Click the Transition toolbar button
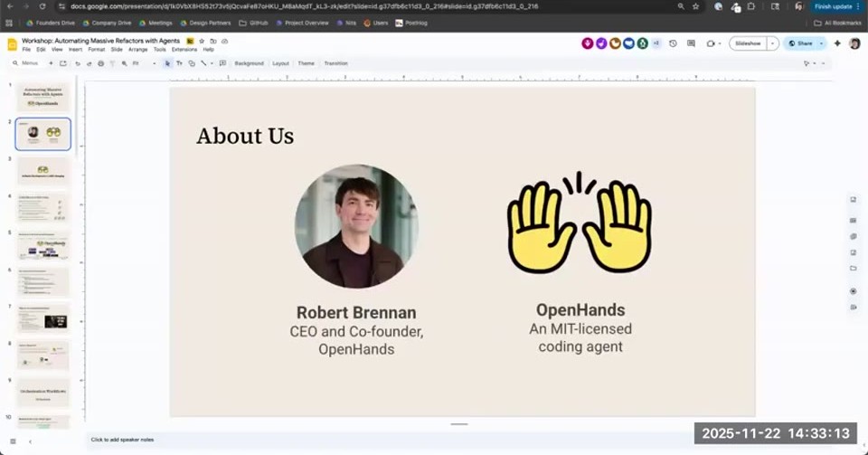 pyautogui.click(x=336, y=63)
